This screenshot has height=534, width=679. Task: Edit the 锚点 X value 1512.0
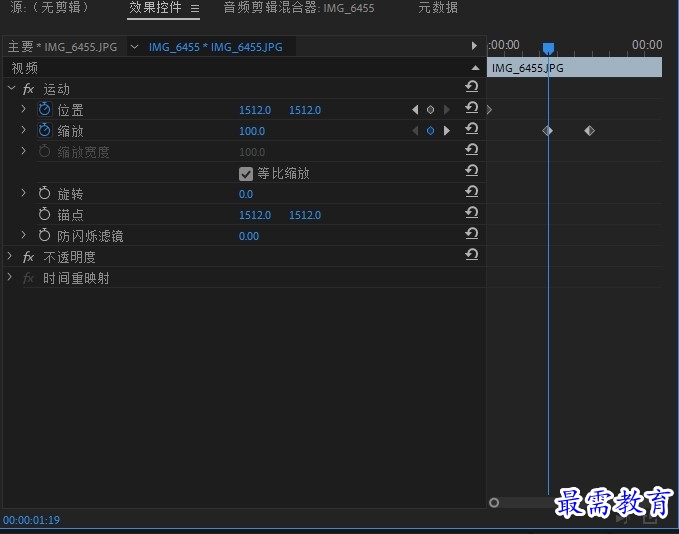point(255,215)
